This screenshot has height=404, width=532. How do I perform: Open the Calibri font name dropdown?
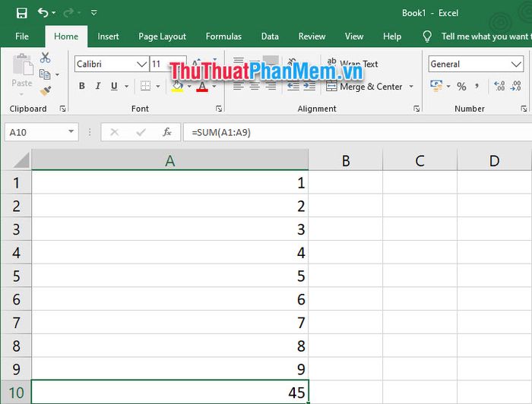tap(141, 65)
